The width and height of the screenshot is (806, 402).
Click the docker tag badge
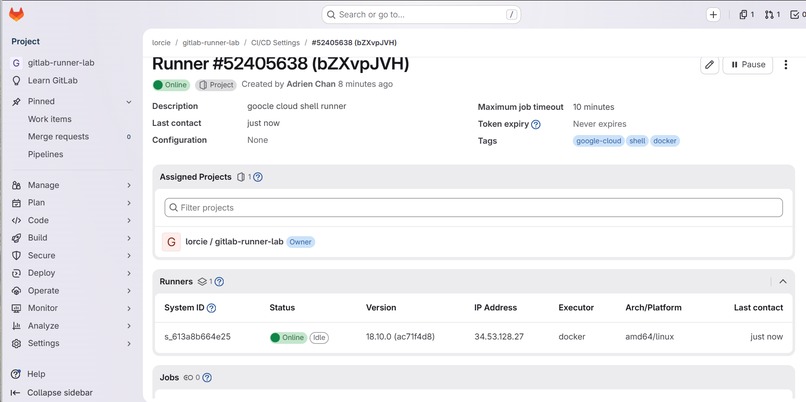[x=665, y=141]
